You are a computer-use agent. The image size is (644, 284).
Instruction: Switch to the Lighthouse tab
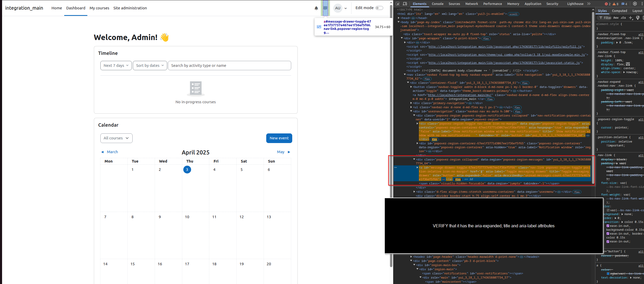[x=575, y=4]
